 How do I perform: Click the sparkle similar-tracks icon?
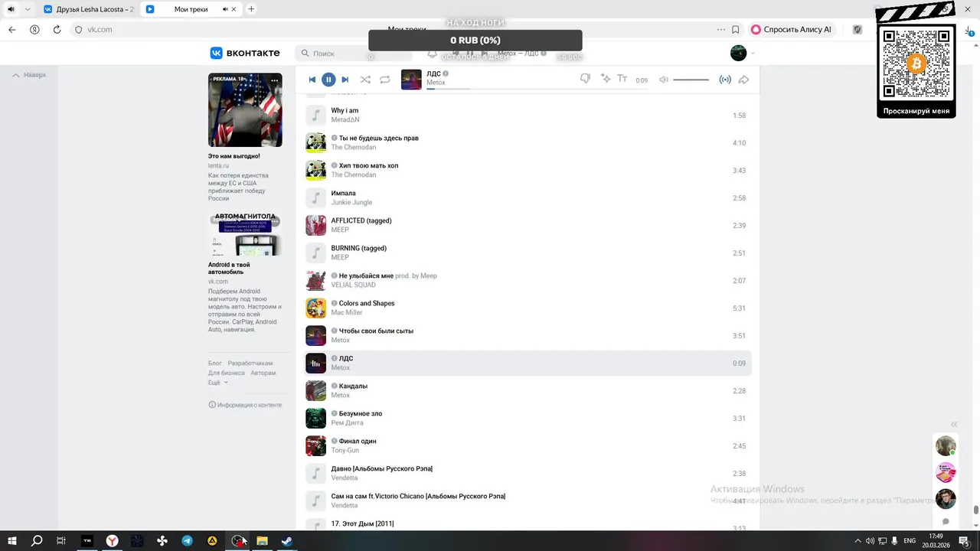pos(606,79)
